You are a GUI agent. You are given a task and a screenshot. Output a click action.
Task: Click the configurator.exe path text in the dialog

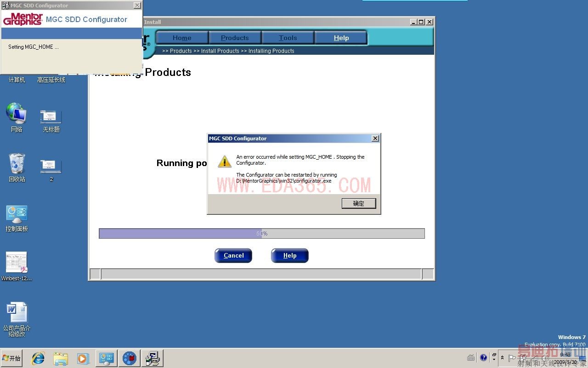coord(284,181)
